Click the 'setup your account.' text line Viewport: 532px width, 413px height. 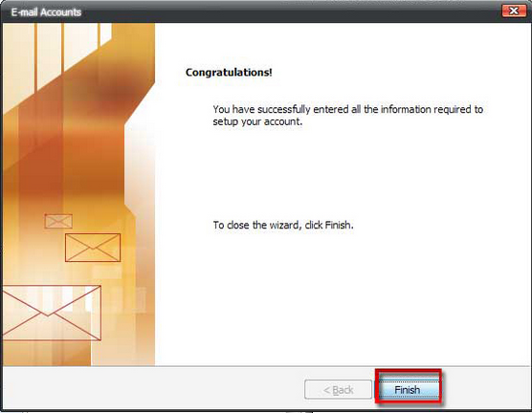[x=257, y=121]
